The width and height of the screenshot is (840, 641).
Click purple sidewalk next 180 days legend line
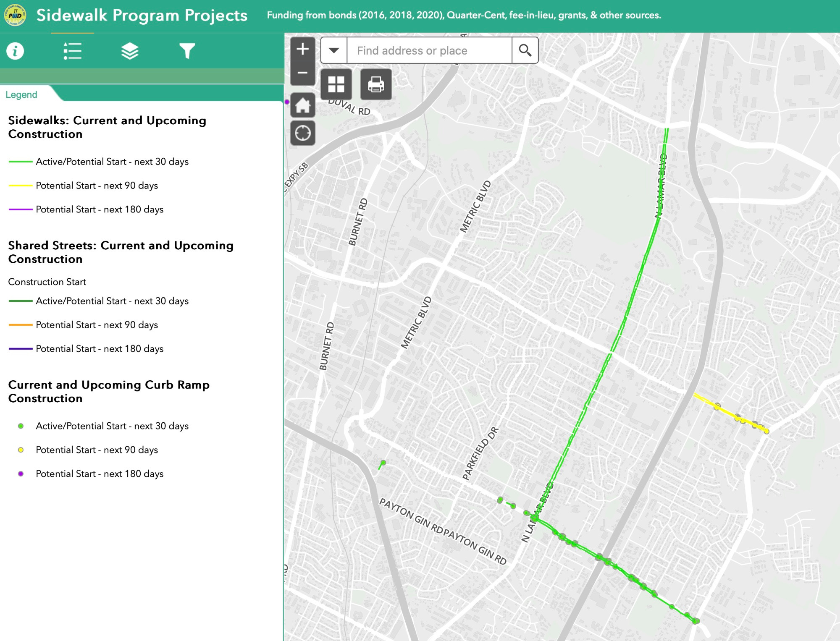[x=21, y=209]
